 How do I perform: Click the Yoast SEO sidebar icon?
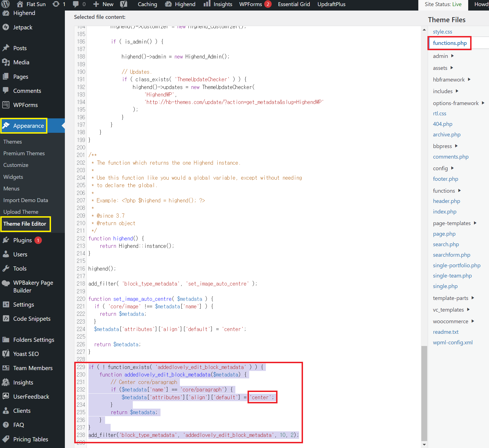6,354
